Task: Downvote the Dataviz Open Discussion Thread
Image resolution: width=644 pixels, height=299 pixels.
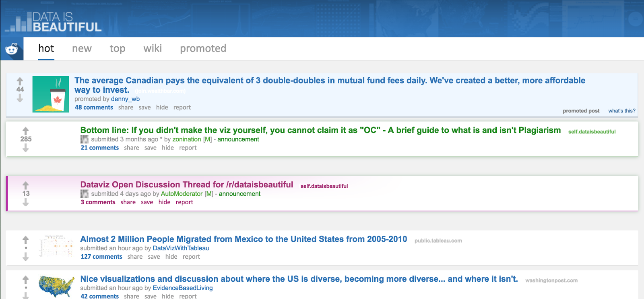Action: 26,202
